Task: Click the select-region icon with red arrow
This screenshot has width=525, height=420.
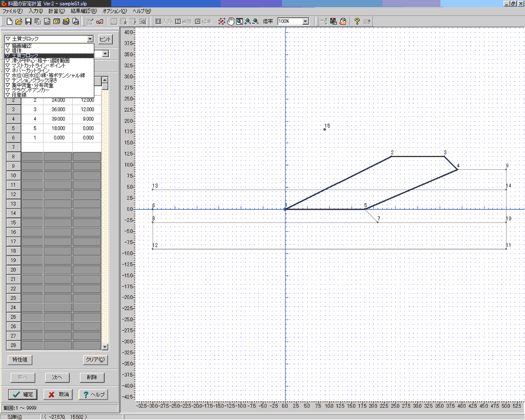Action: [221, 22]
